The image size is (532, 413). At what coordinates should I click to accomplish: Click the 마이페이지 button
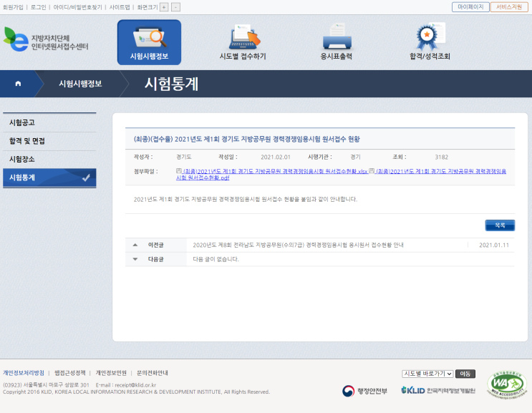click(470, 6)
